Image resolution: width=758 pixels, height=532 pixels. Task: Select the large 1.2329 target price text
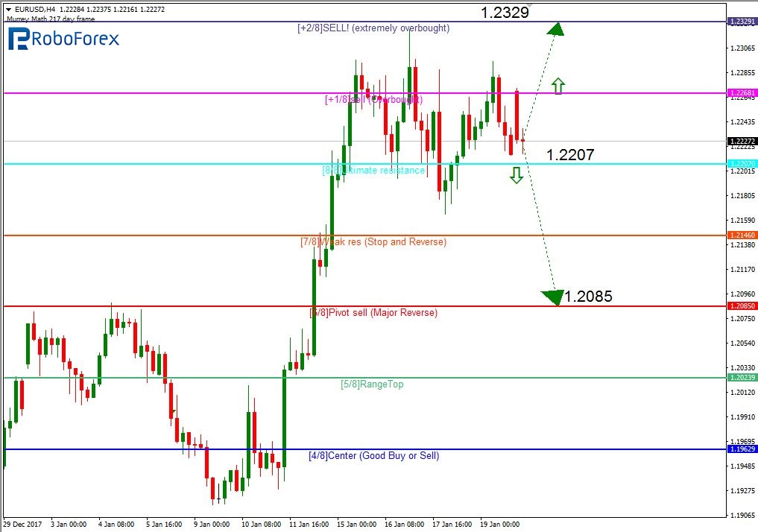click(505, 12)
